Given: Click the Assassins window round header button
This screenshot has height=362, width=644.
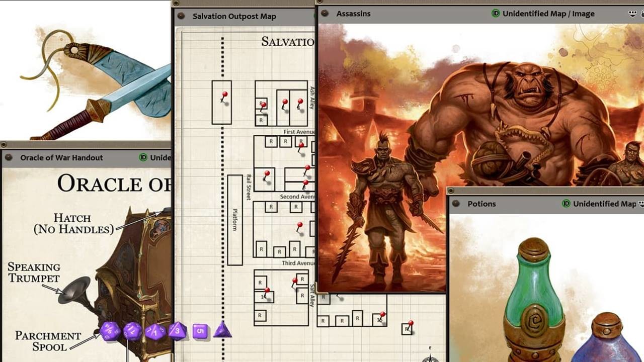Looking at the screenshot, I should pyautogui.click(x=325, y=14).
